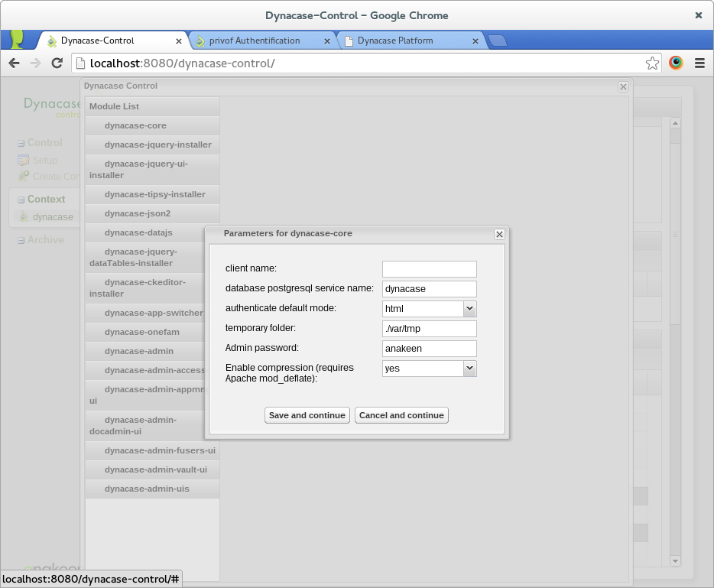Click the scrollbar down arrow in the background panel
This screenshot has width=714, height=588.
[675, 561]
